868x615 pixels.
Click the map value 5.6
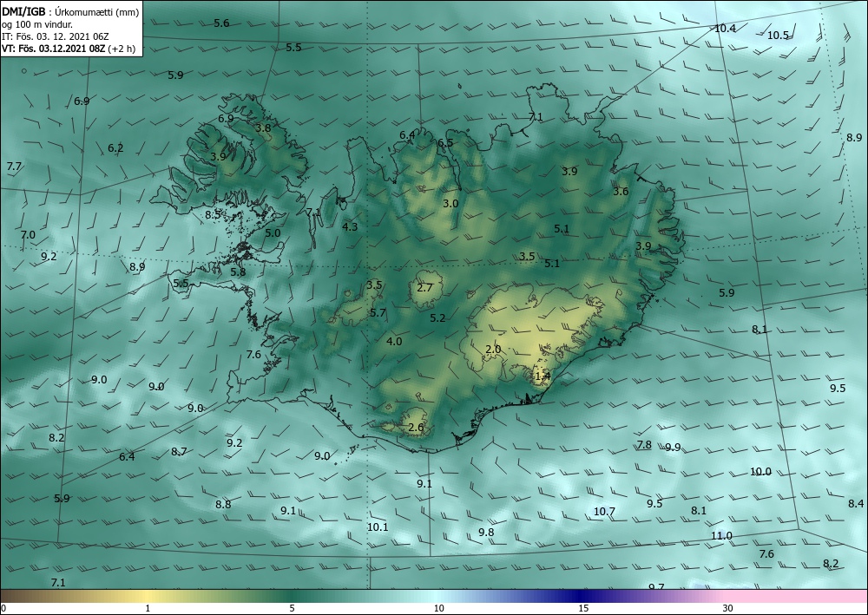(x=221, y=23)
